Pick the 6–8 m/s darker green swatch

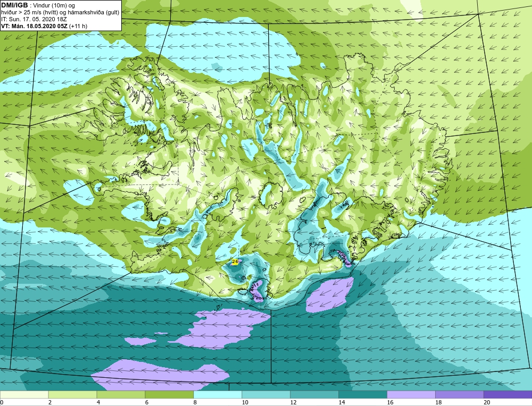tap(169, 395)
